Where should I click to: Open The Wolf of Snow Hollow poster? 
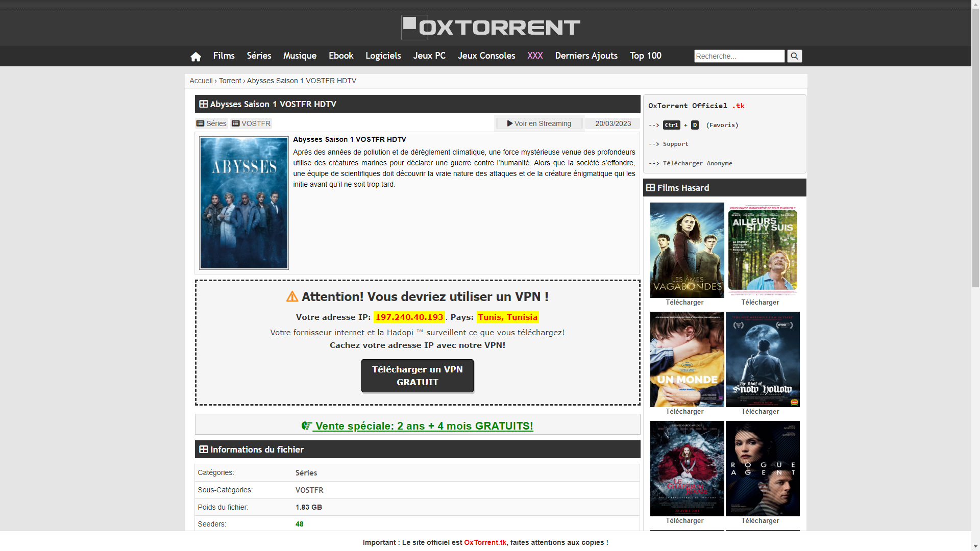point(763,359)
